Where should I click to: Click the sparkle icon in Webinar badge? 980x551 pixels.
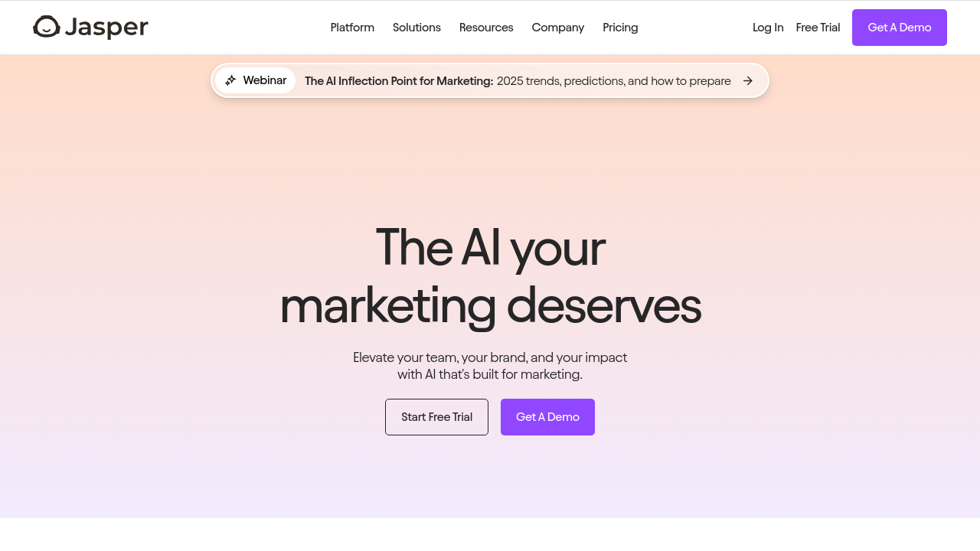(230, 80)
